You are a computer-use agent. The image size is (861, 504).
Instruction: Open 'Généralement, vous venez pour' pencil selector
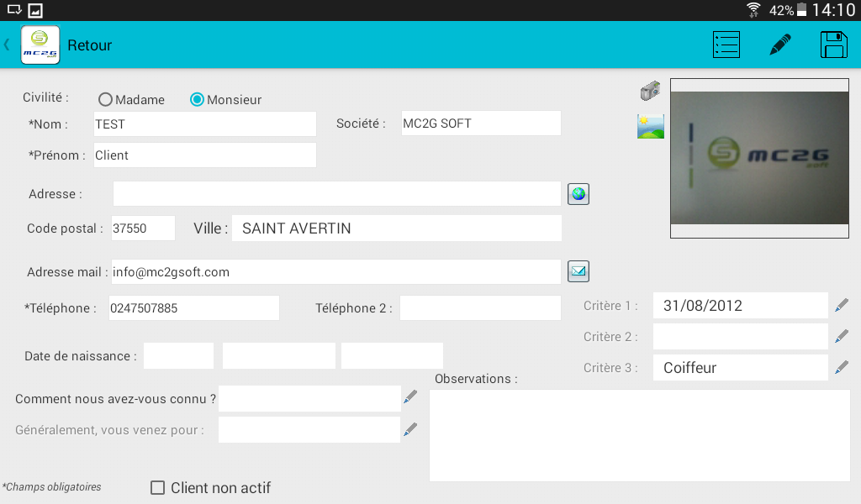click(x=410, y=430)
